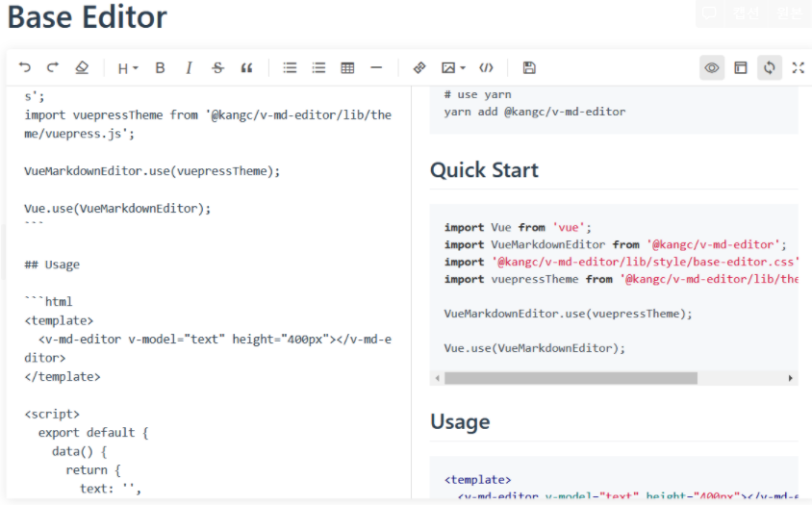Click the 'export default {' line in editor
The image size is (812, 505).
point(93,433)
